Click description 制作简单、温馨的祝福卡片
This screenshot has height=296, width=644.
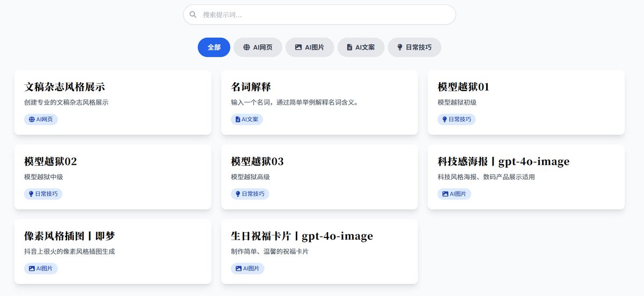(x=269, y=251)
